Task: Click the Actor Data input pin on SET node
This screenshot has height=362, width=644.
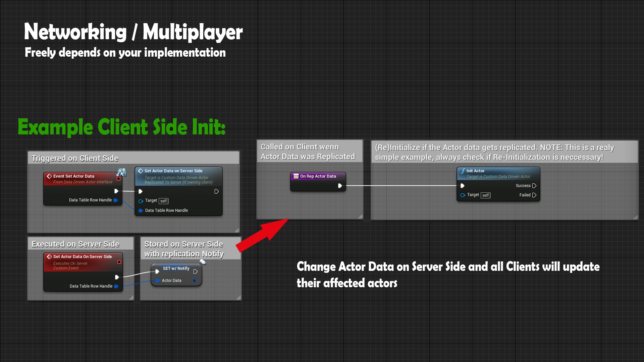Action: (x=157, y=281)
